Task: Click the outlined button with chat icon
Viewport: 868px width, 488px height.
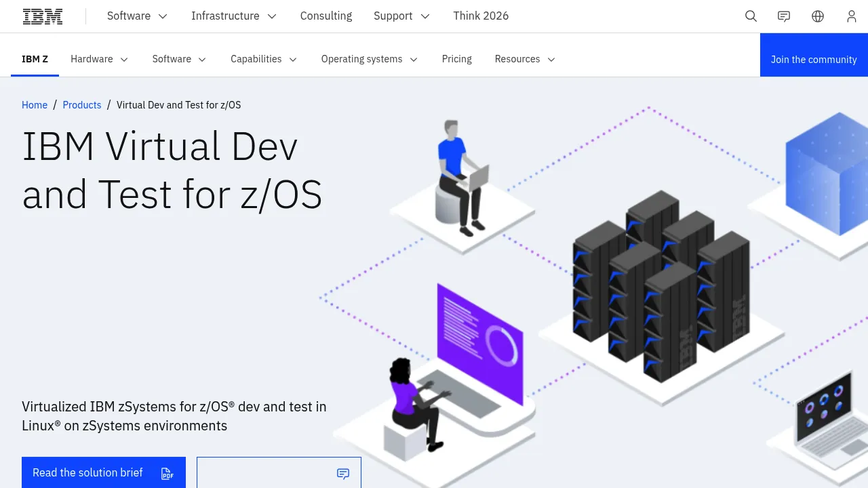Action: pos(279,472)
